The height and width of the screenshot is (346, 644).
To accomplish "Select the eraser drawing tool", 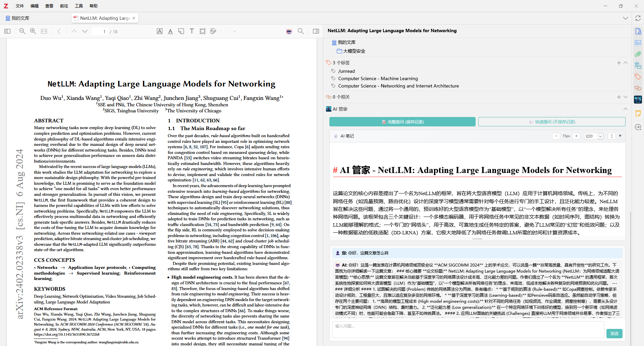I will click(x=213, y=31).
